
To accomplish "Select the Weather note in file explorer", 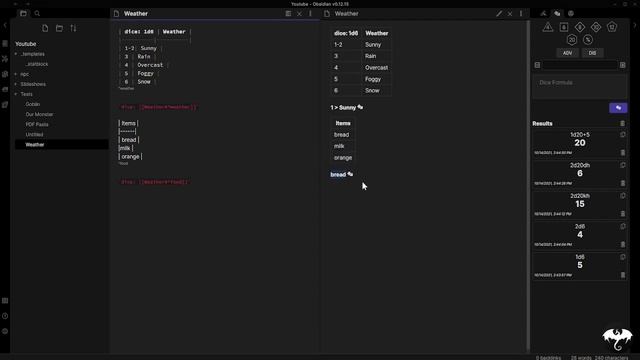I will [62, 144].
